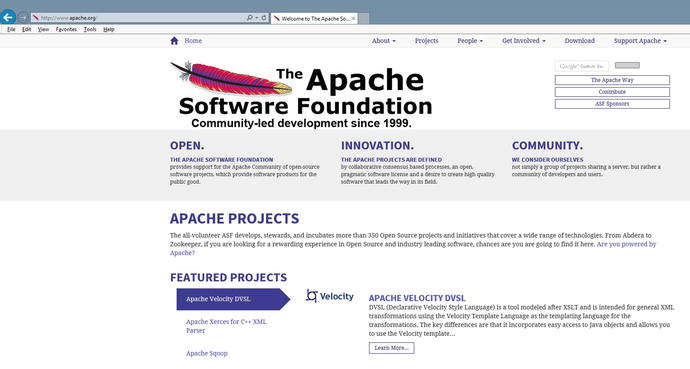
Task: Select the Apache Sqoop featured project
Action: tap(207, 353)
